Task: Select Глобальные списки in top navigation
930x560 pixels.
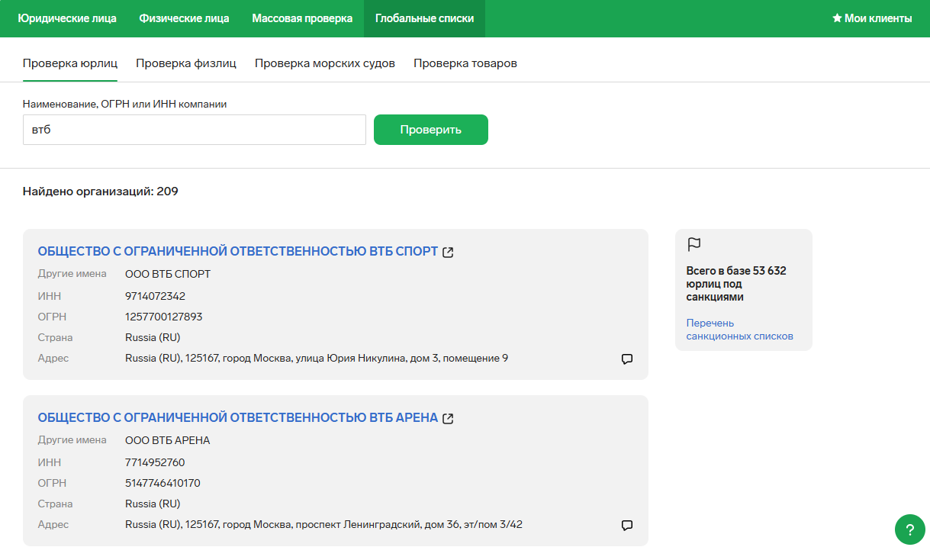Action: (x=424, y=18)
